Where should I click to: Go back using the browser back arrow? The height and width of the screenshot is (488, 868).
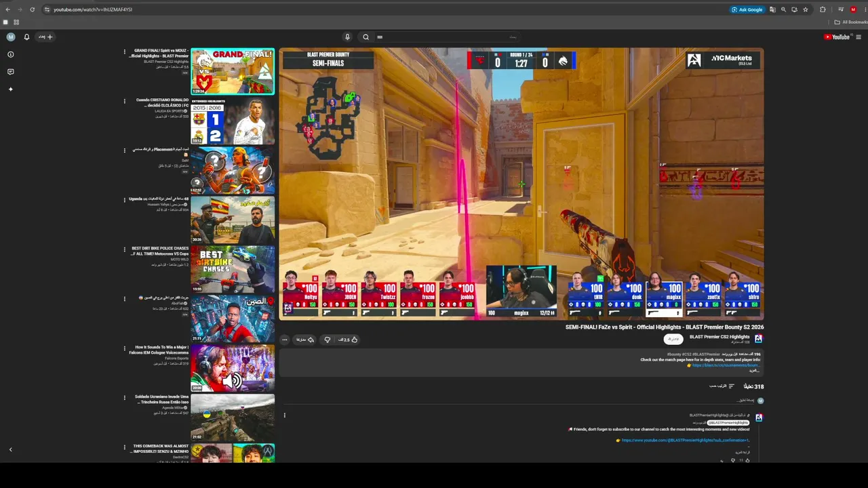(x=7, y=9)
